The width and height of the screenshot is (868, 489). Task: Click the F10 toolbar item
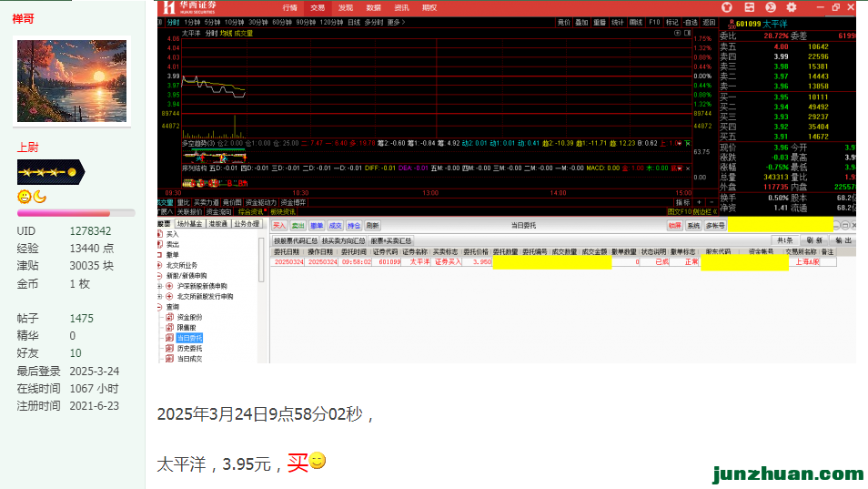tap(654, 22)
